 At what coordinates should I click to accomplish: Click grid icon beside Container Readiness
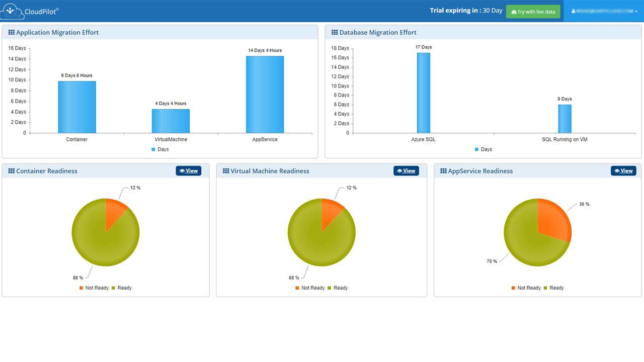[x=12, y=171]
